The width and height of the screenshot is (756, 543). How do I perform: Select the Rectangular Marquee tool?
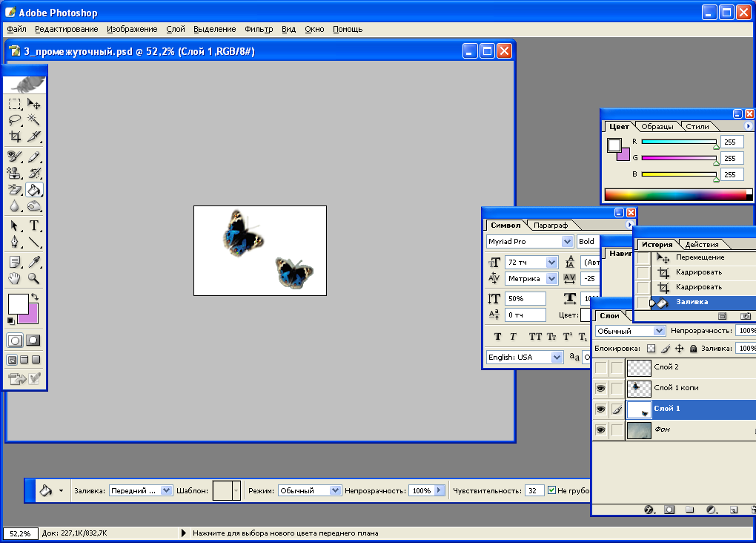point(15,104)
